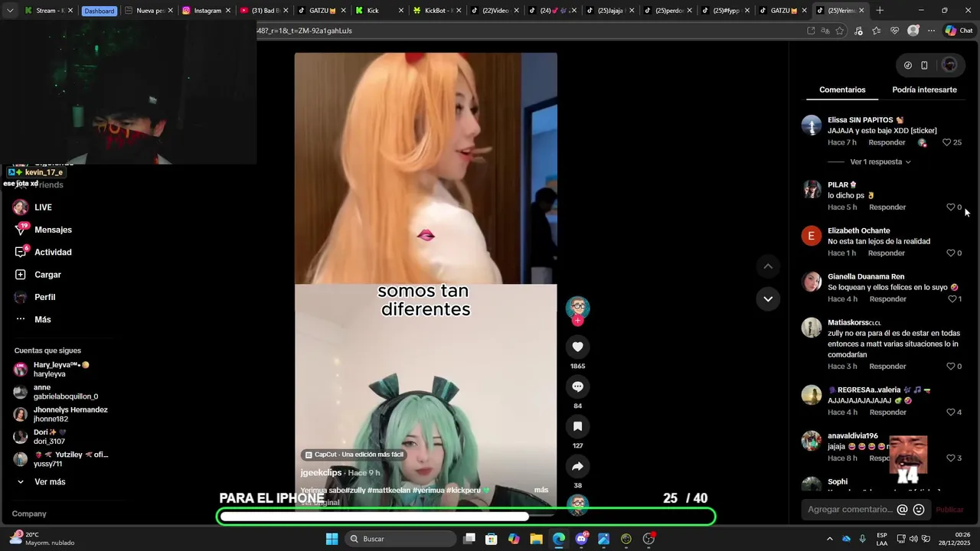980x551 pixels.
Task: Open Cargar to upload a video
Action: [x=47, y=275]
